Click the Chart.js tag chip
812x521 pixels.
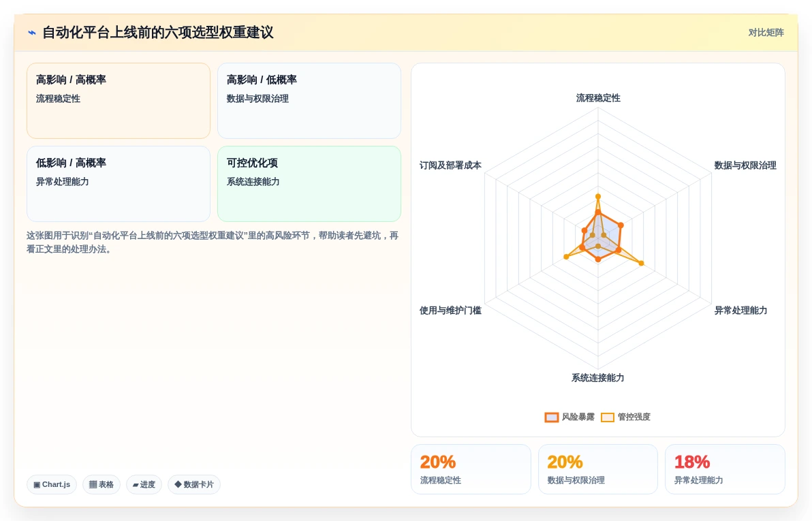pos(52,485)
